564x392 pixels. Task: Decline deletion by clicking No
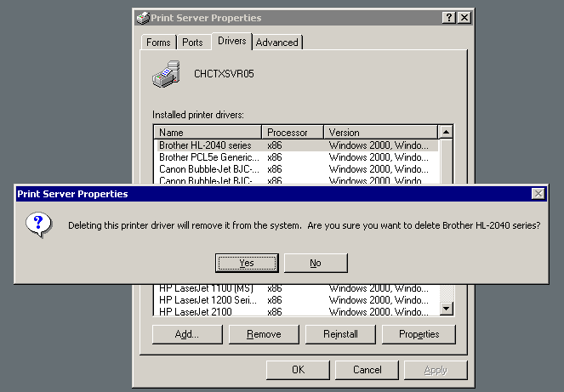pos(316,263)
